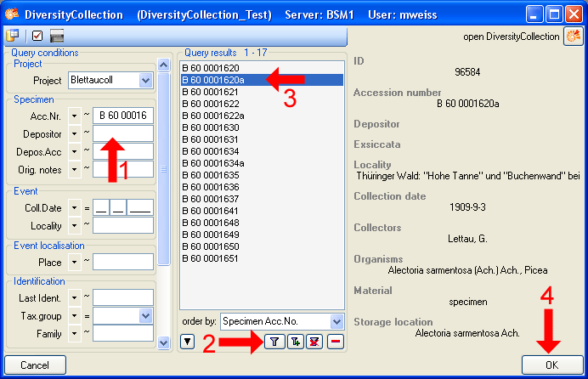
Task: Click the Query conditions vertical scrollbar
Action: 164,170
